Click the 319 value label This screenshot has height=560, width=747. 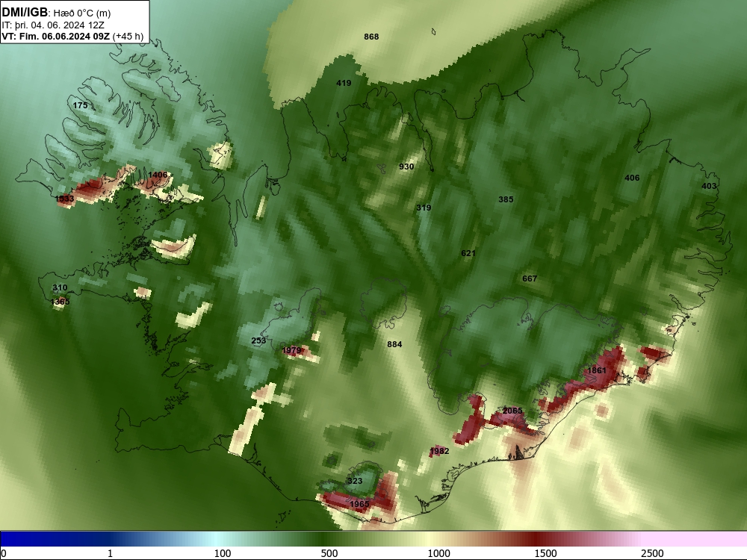click(424, 208)
